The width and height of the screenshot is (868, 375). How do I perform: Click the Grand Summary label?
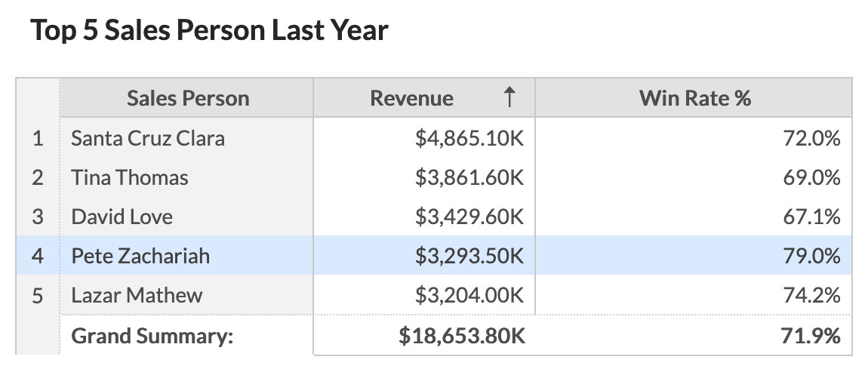152,336
